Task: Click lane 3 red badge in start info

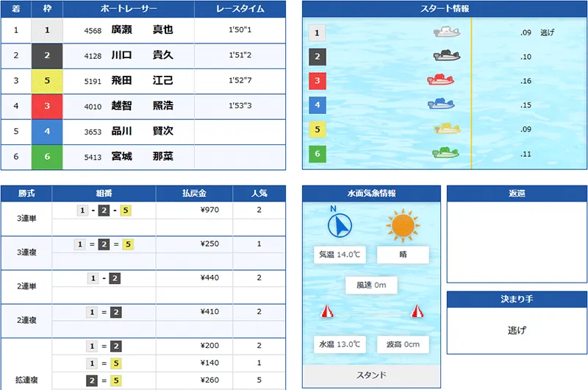Action: coord(318,81)
